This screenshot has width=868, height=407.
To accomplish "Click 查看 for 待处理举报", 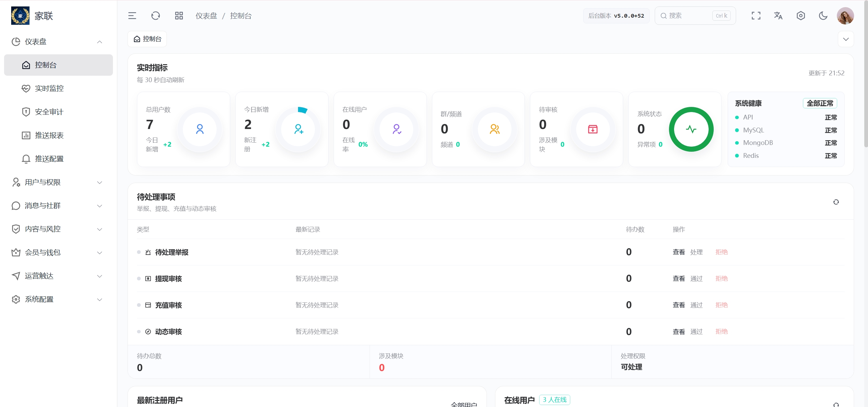I will (x=679, y=252).
